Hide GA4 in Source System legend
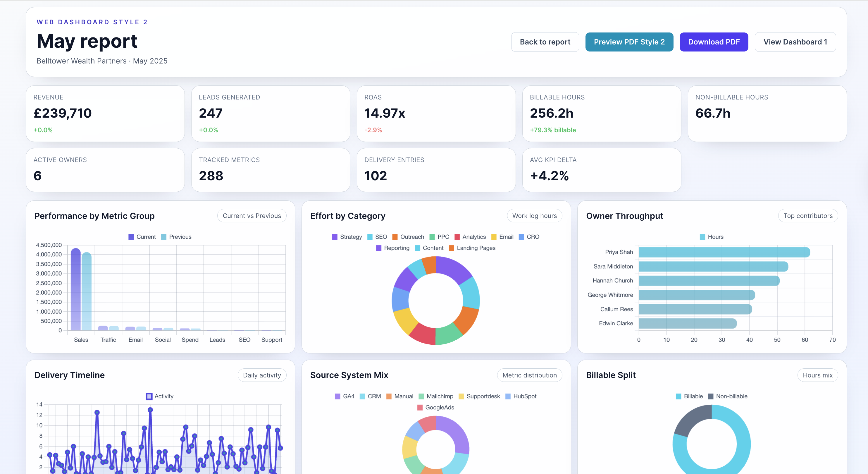The height and width of the screenshot is (474, 868). point(345,396)
